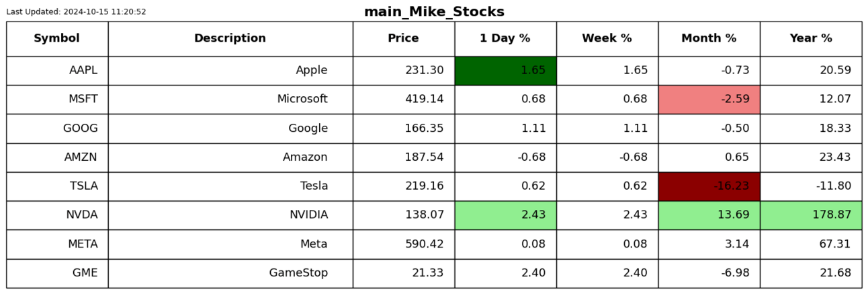Click the Year % column header

click(811, 39)
